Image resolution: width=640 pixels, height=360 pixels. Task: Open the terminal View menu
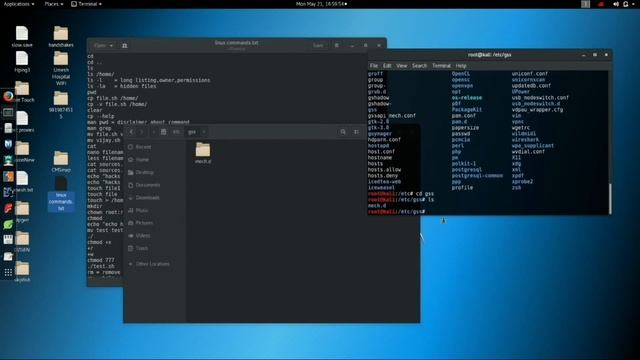[x=402, y=66]
